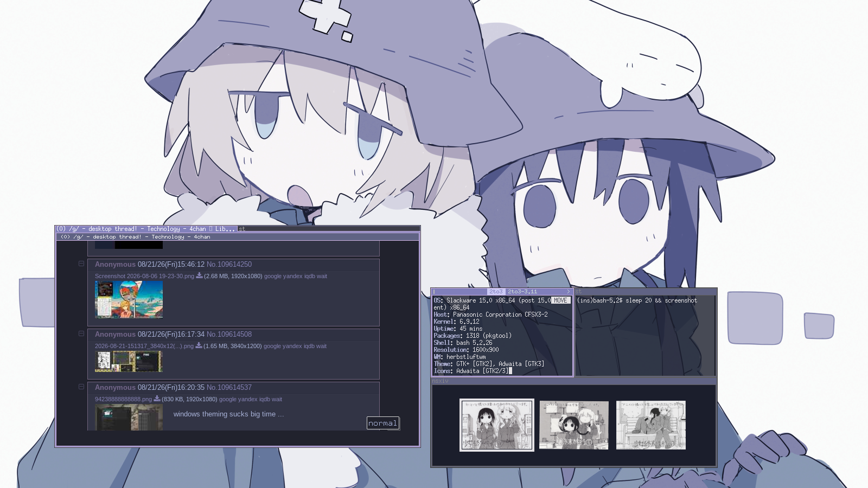Image resolution: width=868 pixels, height=488 pixels.
Task: Click the 'Uptime: 45 mins' line
Action: tap(458, 329)
